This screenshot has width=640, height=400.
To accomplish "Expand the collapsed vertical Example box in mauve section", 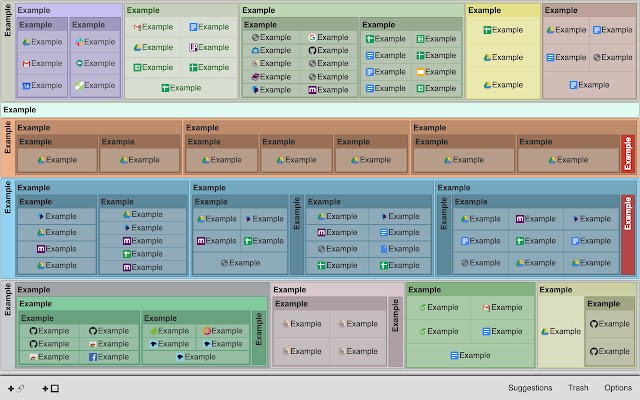I will click(x=395, y=331).
